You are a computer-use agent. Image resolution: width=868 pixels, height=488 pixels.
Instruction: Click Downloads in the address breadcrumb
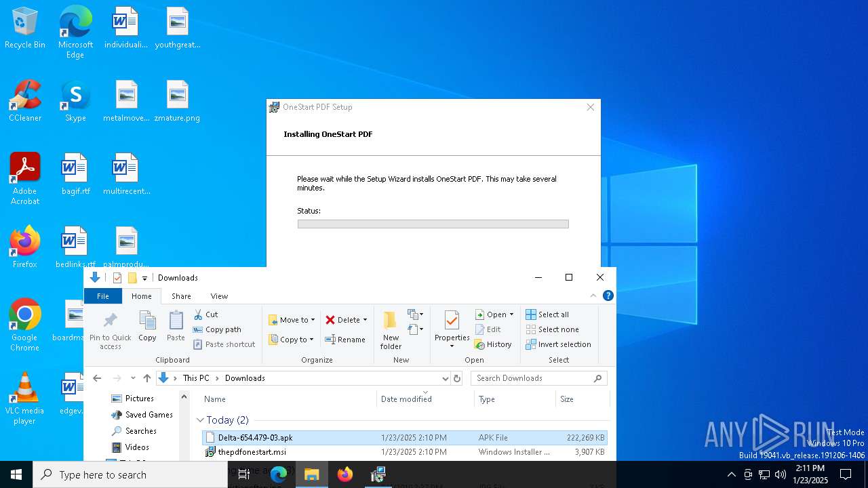tap(245, 378)
